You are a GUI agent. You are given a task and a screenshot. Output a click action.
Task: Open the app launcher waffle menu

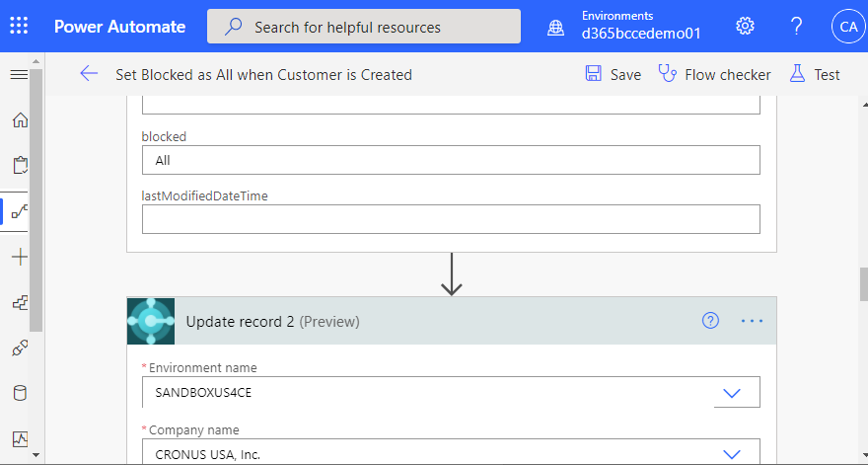(19, 27)
